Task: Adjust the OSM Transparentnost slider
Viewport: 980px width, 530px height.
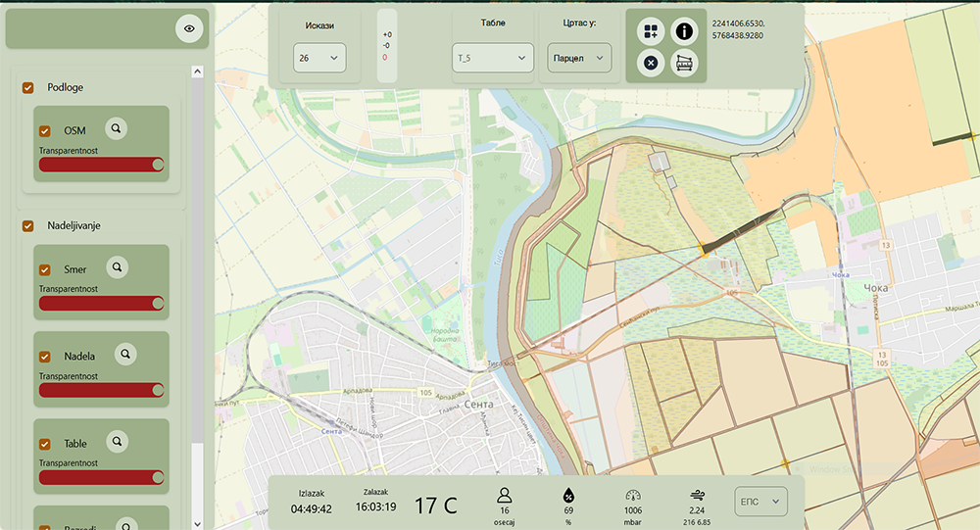Action: [x=101, y=165]
